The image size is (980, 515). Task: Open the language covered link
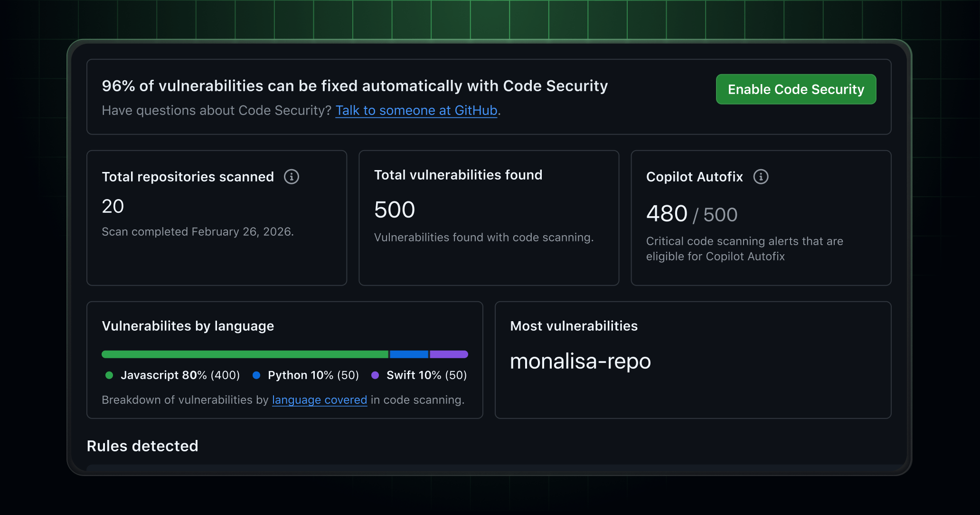pyautogui.click(x=320, y=400)
